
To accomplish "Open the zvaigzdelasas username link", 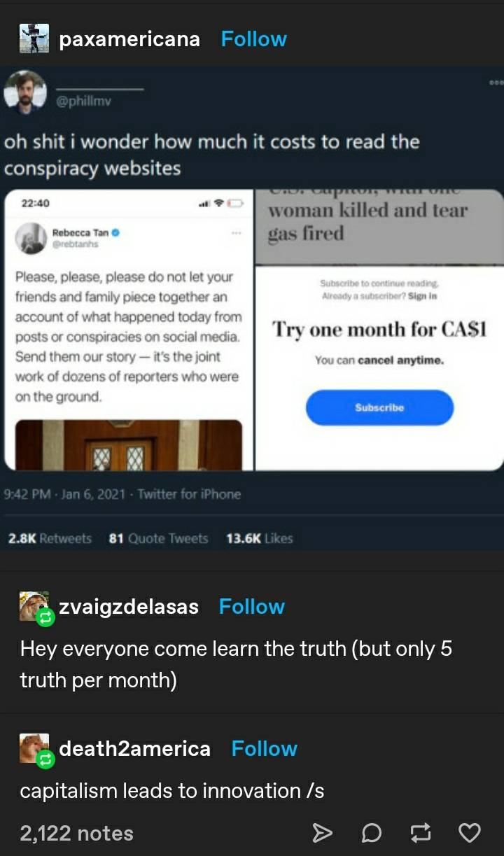I will pos(129,607).
